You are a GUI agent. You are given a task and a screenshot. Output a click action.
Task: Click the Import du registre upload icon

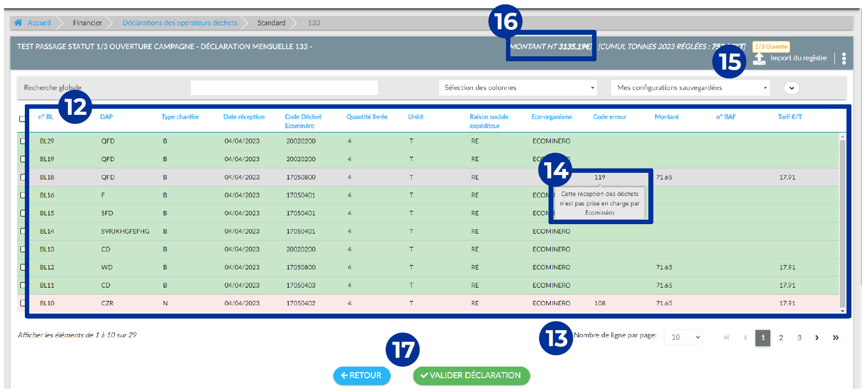tap(759, 59)
